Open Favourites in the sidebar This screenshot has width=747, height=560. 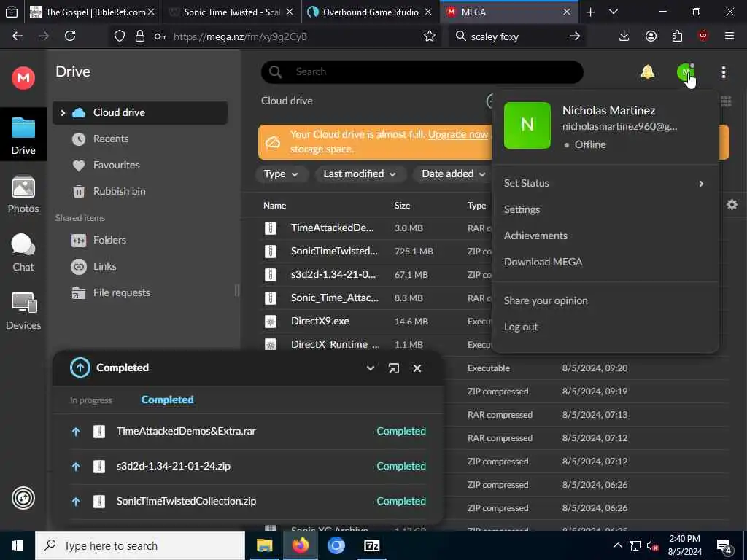point(116,166)
